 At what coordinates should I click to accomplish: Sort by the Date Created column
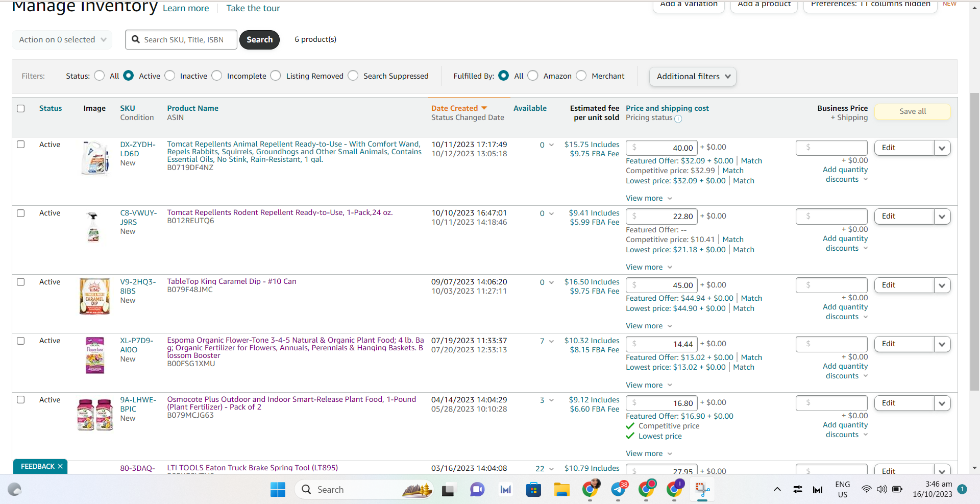(x=459, y=108)
